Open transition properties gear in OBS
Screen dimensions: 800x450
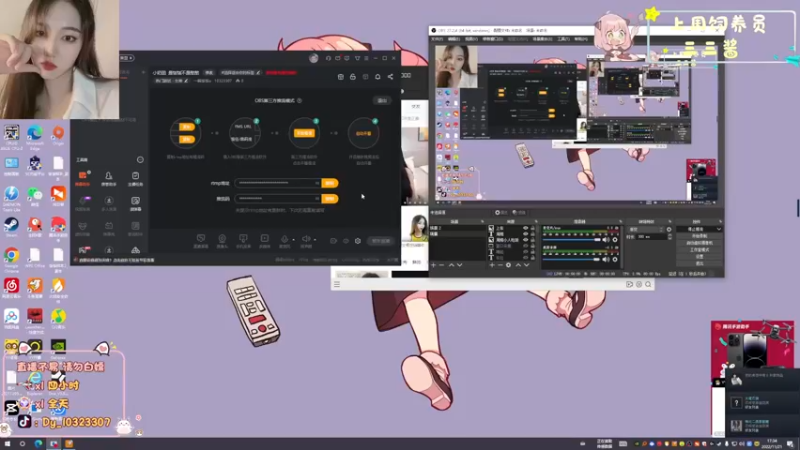click(x=669, y=230)
